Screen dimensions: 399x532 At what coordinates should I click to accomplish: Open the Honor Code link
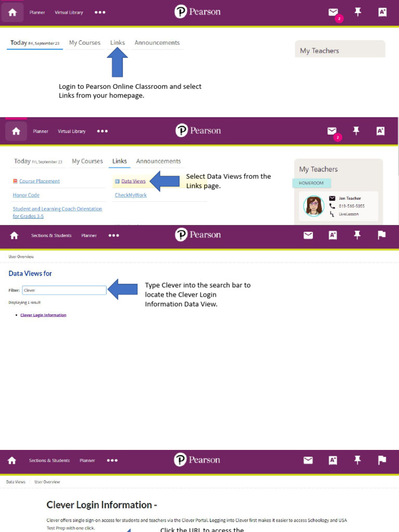26,195
